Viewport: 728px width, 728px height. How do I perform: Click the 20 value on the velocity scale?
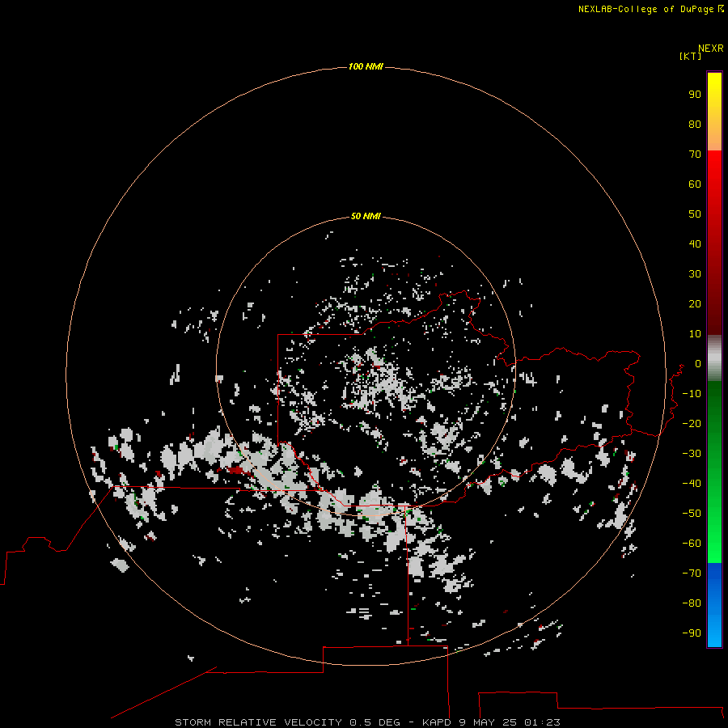[695, 303]
